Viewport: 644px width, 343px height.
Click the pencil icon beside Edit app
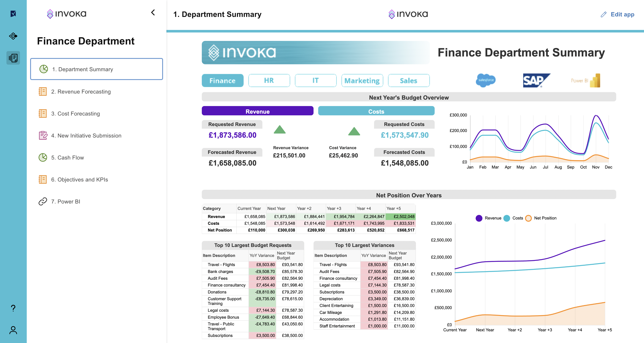tap(604, 15)
